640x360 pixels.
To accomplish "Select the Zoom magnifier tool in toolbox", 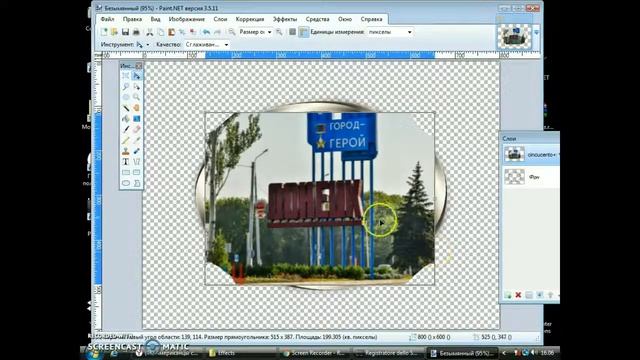I will tap(136, 98).
